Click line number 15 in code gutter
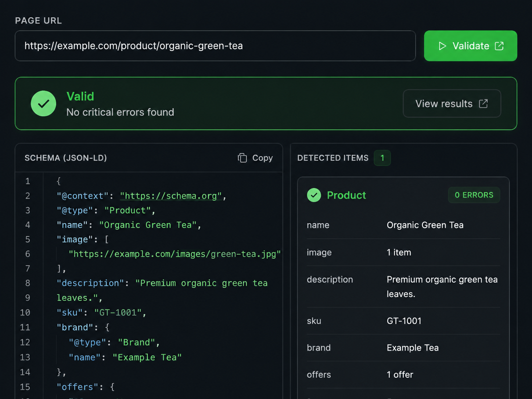The width and height of the screenshot is (532, 399). (x=25, y=387)
